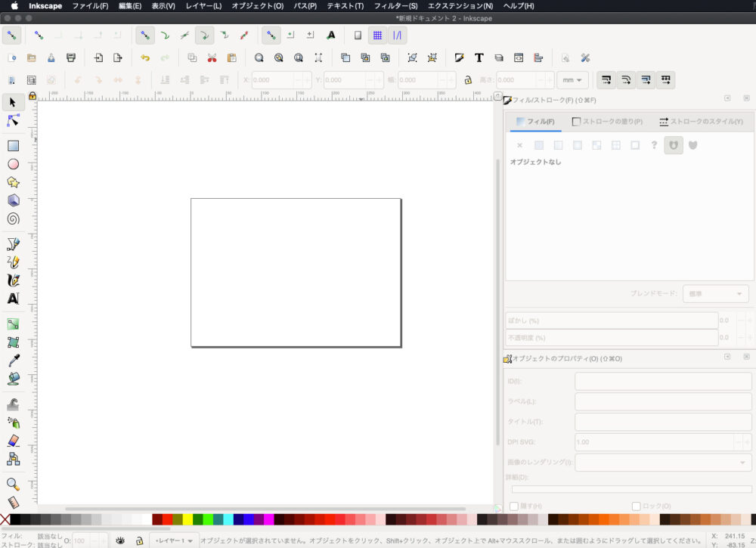Click the Zoom magnifier tool

(x=13, y=484)
